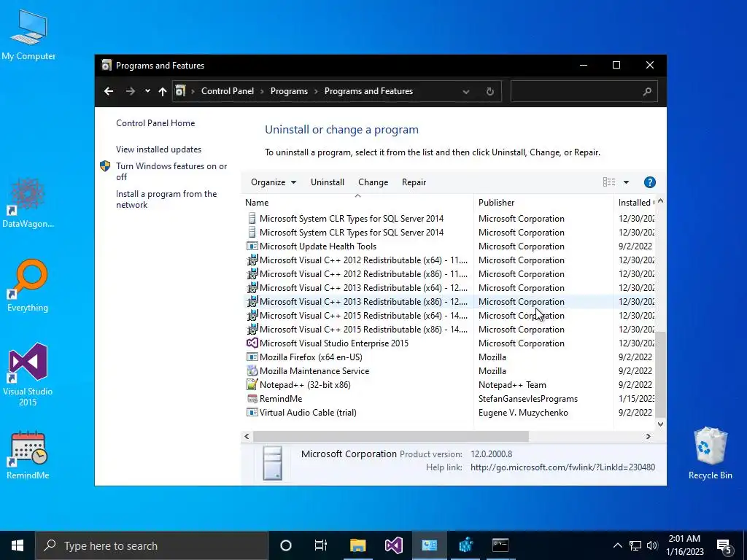The image size is (747, 560).
Task: Switch to Control Panel taskbar button
Action: click(429, 545)
